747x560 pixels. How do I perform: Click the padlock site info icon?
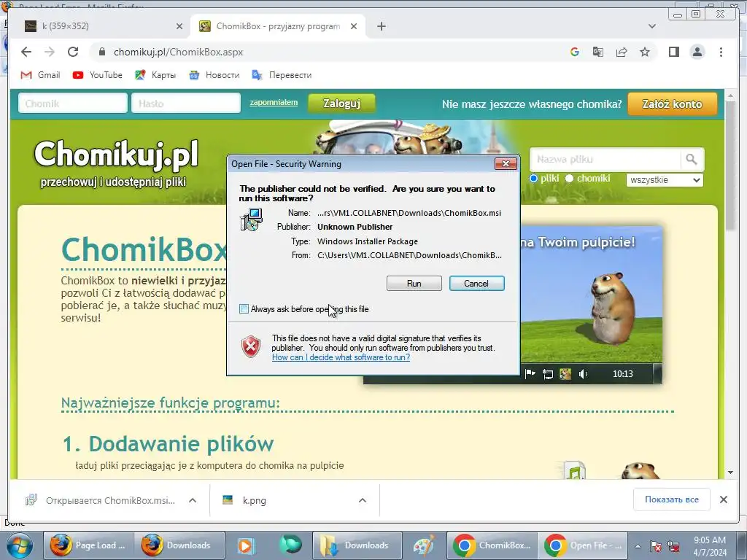point(101,52)
